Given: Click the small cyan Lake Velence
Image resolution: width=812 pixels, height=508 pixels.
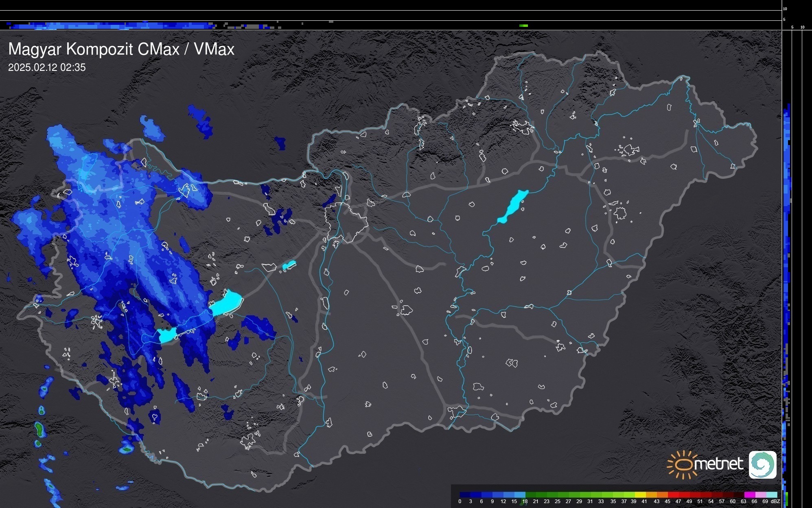Looking at the screenshot, I should pos(289,265).
